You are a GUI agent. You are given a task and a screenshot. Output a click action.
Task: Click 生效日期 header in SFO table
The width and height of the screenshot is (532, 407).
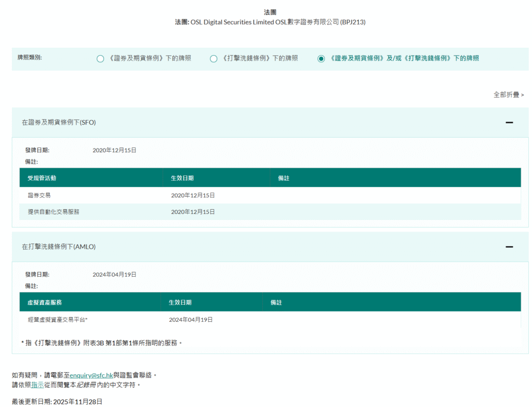[x=182, y=178]
